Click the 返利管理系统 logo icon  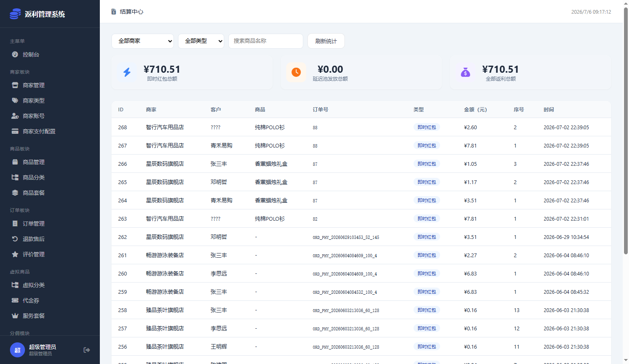(15, 14)
